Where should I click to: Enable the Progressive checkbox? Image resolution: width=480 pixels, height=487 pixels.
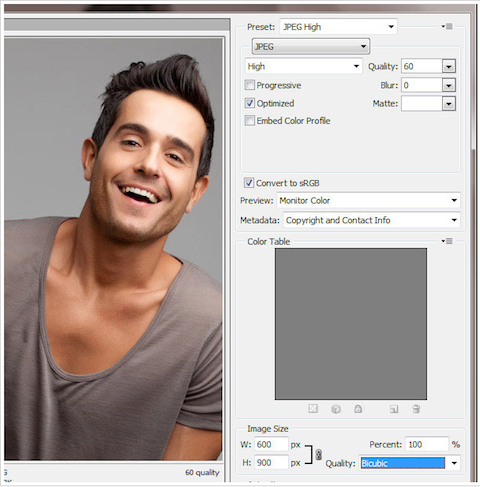250,85
